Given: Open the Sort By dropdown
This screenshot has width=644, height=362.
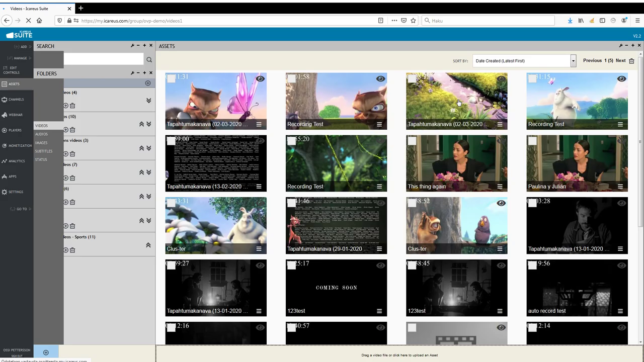Looking at the screenshot, I should 524,61.
